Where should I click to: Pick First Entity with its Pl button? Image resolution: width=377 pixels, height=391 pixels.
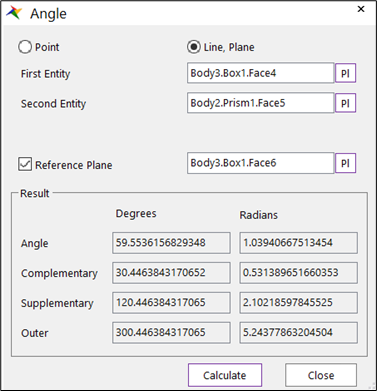point(345,73)
